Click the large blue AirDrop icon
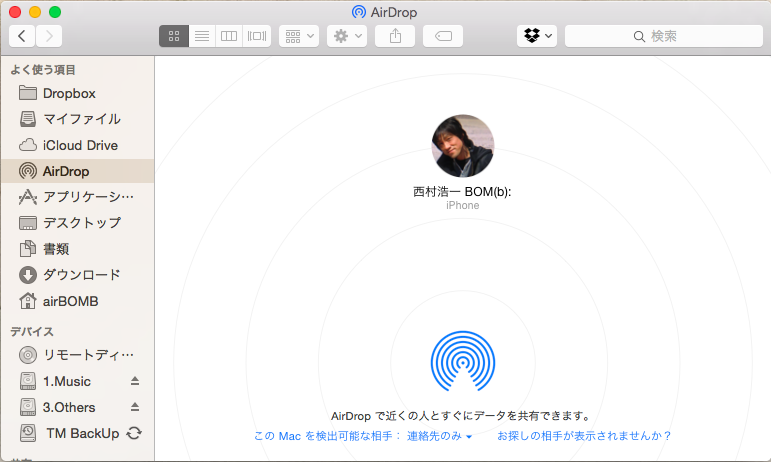The image size is (771, 462). coord(463,362)
